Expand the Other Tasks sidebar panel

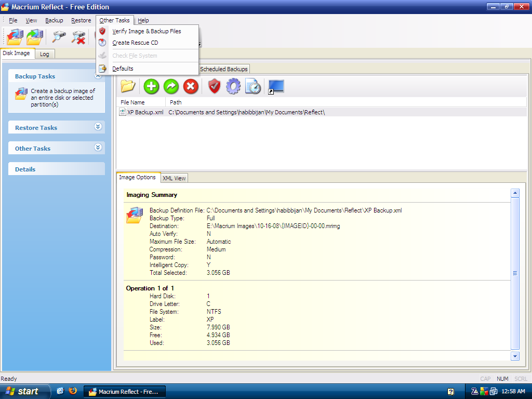(98, 148)
